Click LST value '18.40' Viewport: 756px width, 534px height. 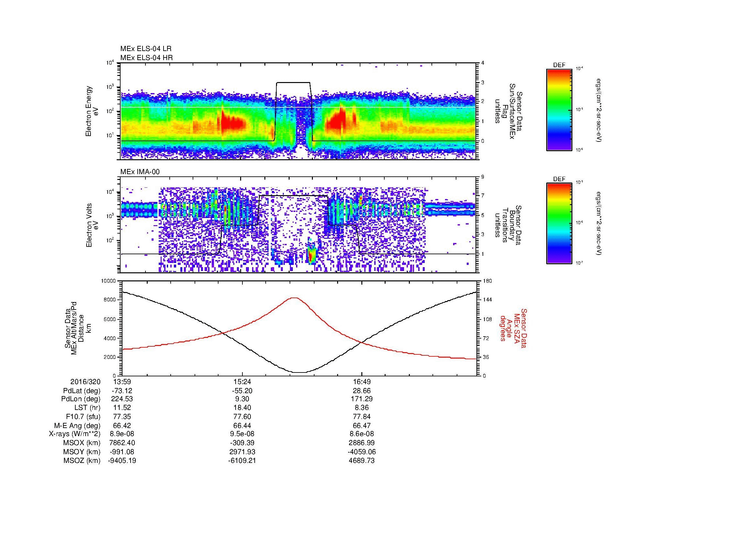click(x=242, y=408)
